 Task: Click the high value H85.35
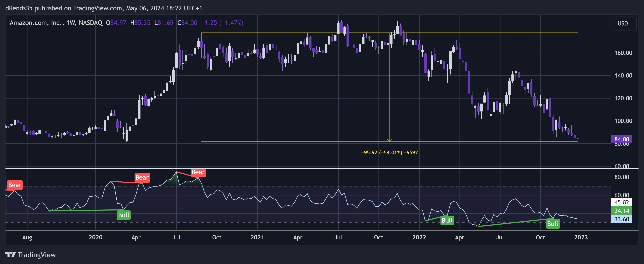coord(140,23)
